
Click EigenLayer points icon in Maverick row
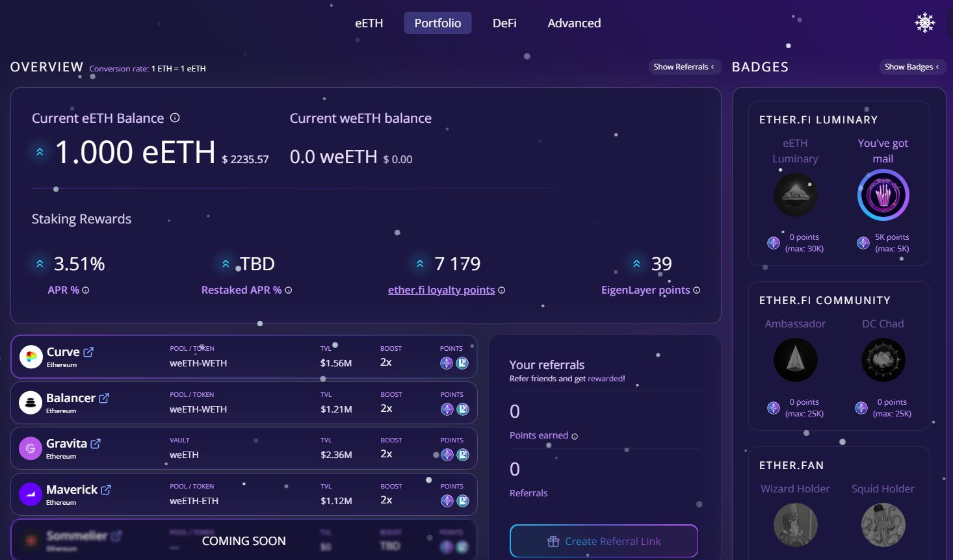463,501
